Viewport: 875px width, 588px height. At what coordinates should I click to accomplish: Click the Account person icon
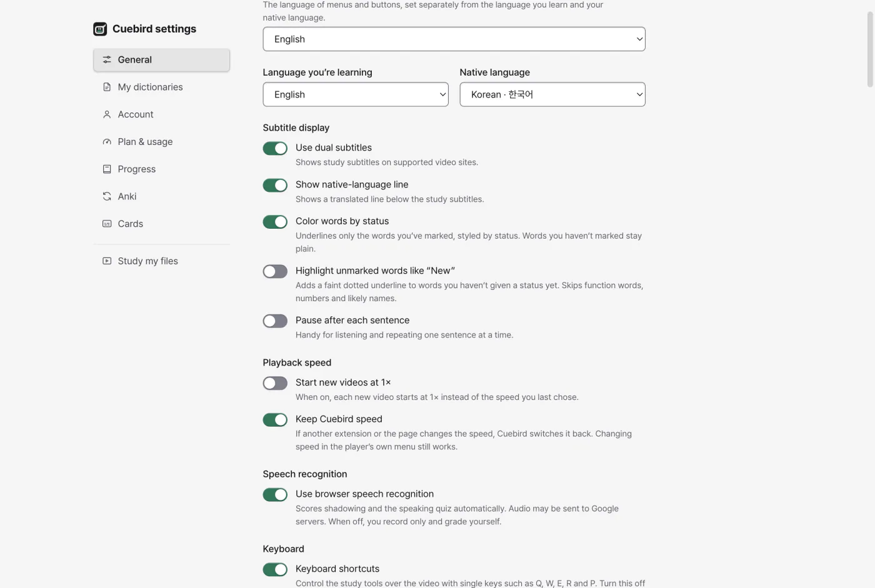point(107,114)
